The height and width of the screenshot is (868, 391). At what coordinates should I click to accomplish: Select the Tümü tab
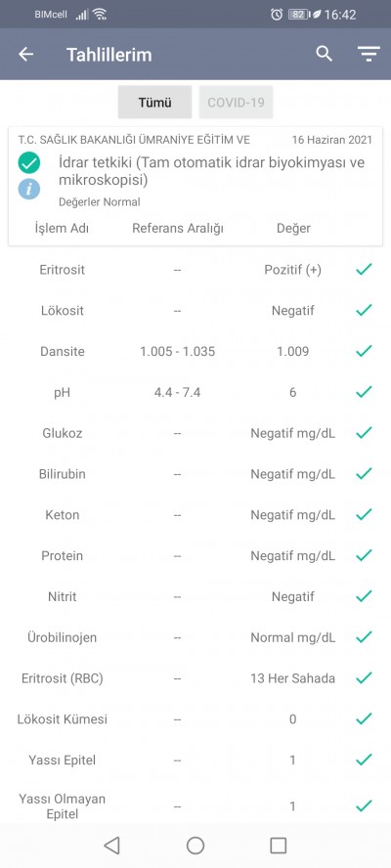point(155,102)
